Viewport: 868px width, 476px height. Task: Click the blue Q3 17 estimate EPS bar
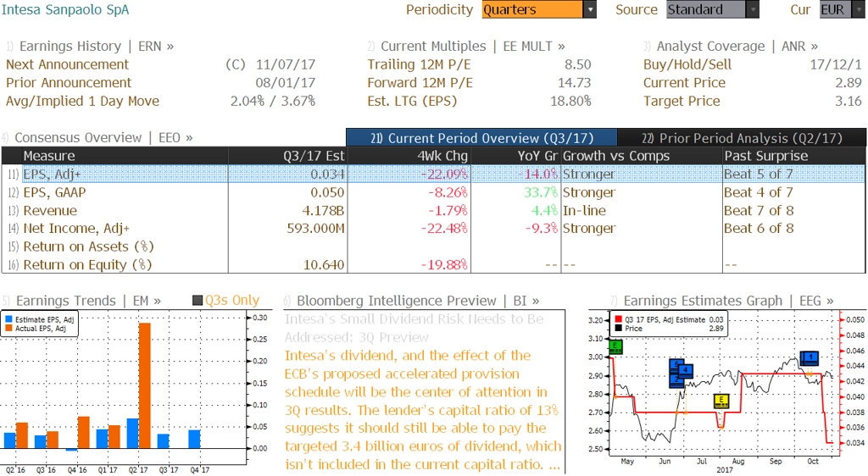[x=164, y=441]
